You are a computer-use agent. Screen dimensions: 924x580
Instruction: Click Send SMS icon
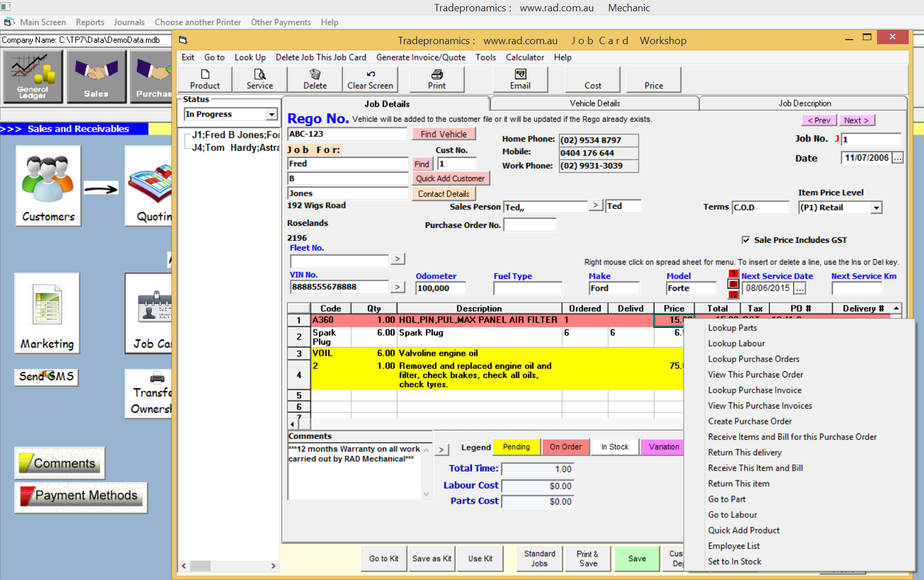46,377
